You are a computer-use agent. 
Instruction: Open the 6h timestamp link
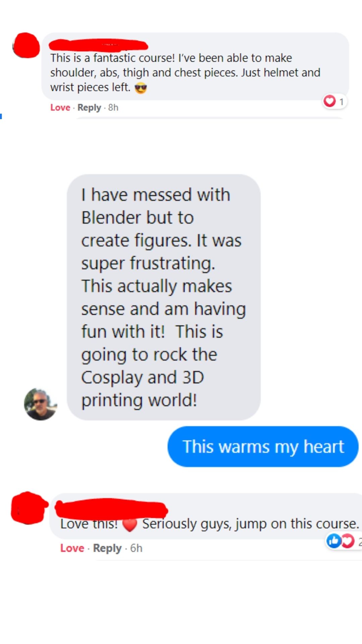tap(136, 548)
